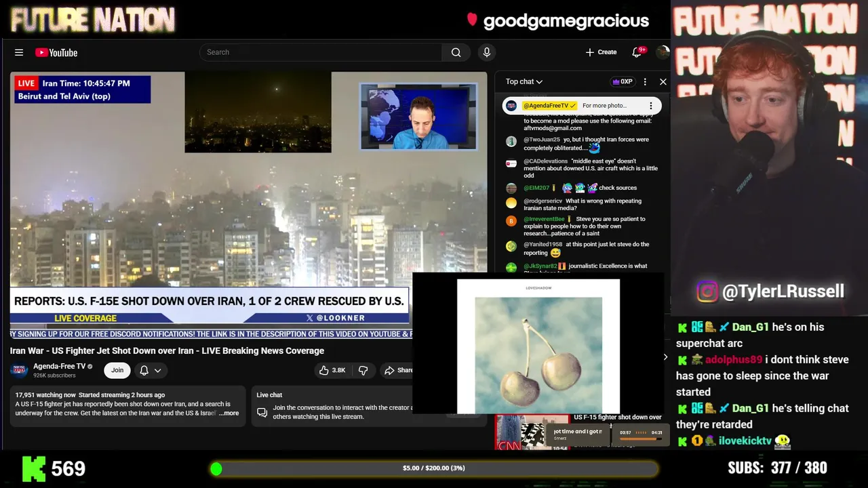This screenshot has width=868, height=488.
Task: Open the YouTube hamburger guide menu
Action: (x=19, y=52)
